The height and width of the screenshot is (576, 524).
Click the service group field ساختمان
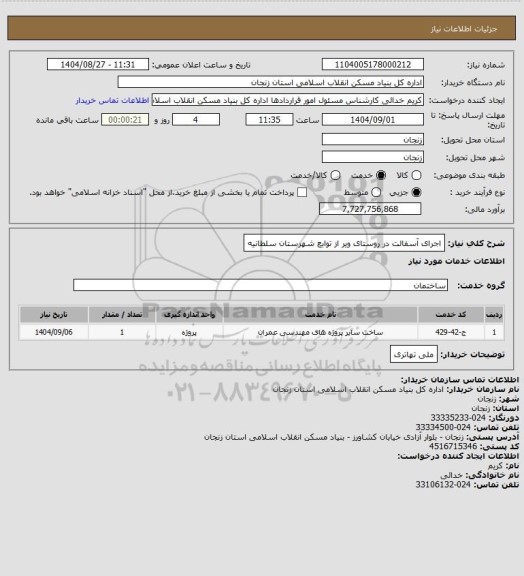coord(260,285)
